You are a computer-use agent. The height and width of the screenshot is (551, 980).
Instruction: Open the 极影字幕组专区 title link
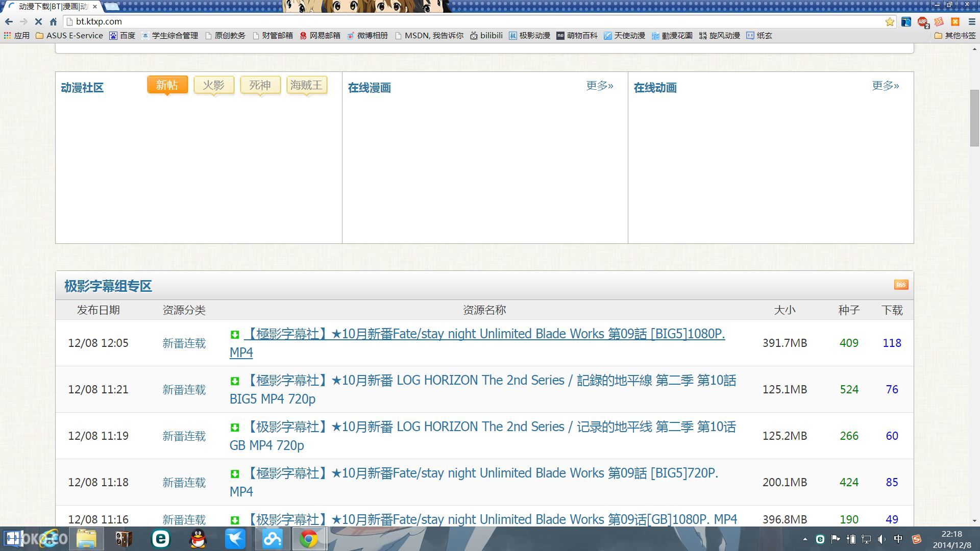tap(108, 286)
